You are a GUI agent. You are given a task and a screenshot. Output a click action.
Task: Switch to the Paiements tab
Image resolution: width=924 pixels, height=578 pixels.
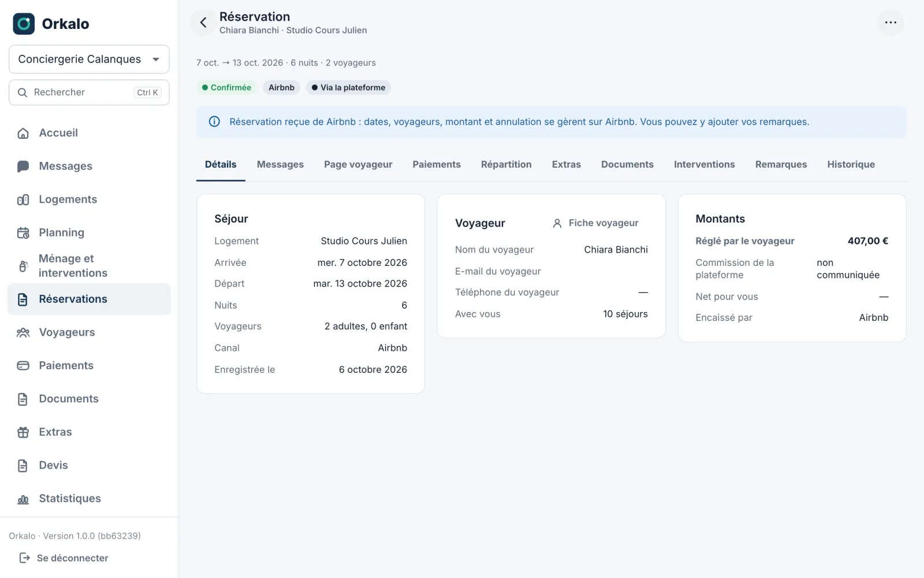(x=437, y=165)
